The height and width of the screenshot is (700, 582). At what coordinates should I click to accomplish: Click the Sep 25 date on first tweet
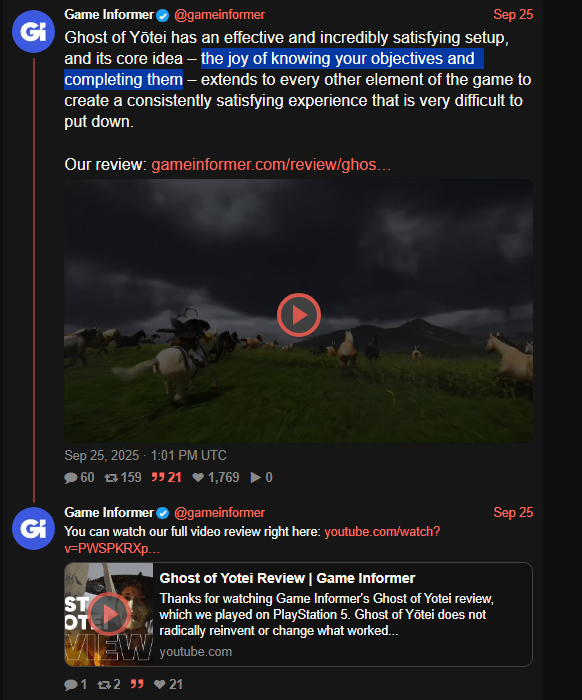coord(513,14)
